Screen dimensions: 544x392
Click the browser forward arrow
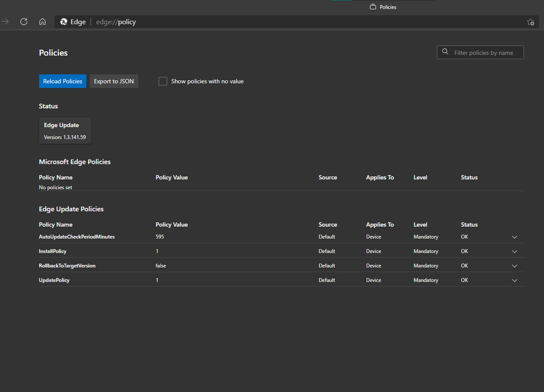coord(5,22)
